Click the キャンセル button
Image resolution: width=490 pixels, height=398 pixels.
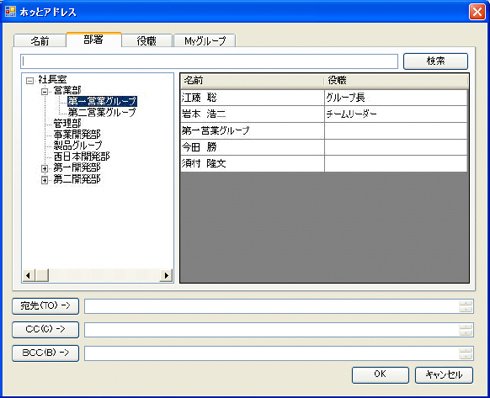(x=444, y=375)
